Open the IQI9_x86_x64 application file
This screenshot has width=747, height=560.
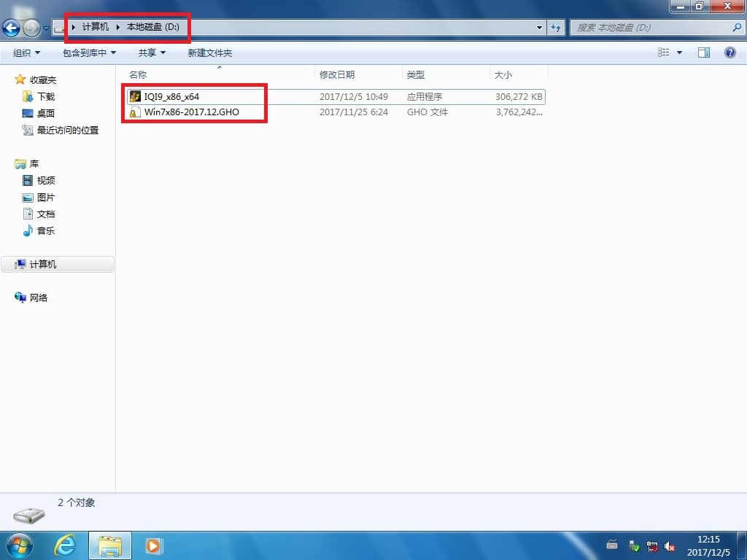point(171,96)
